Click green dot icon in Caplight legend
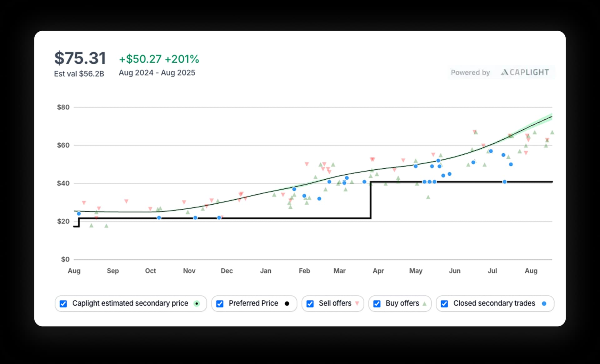The height and width of the screenshot is (364, 600). click(x=197, y=303)
